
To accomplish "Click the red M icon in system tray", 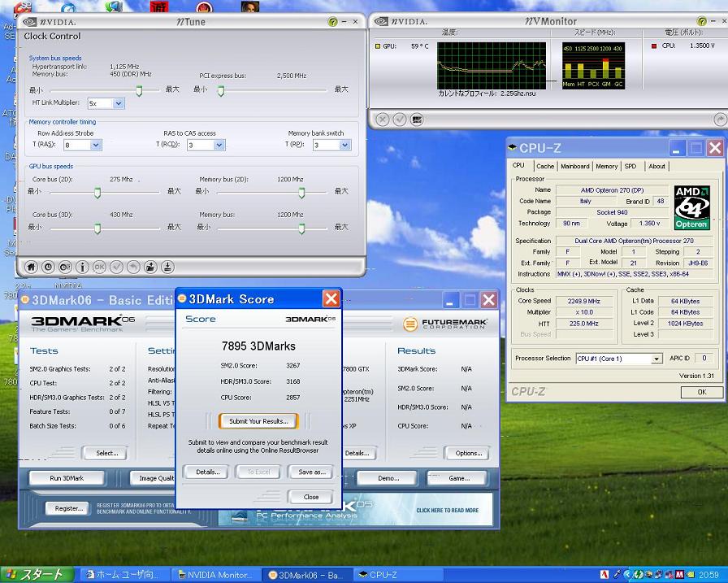I will (x=680, y=575).
